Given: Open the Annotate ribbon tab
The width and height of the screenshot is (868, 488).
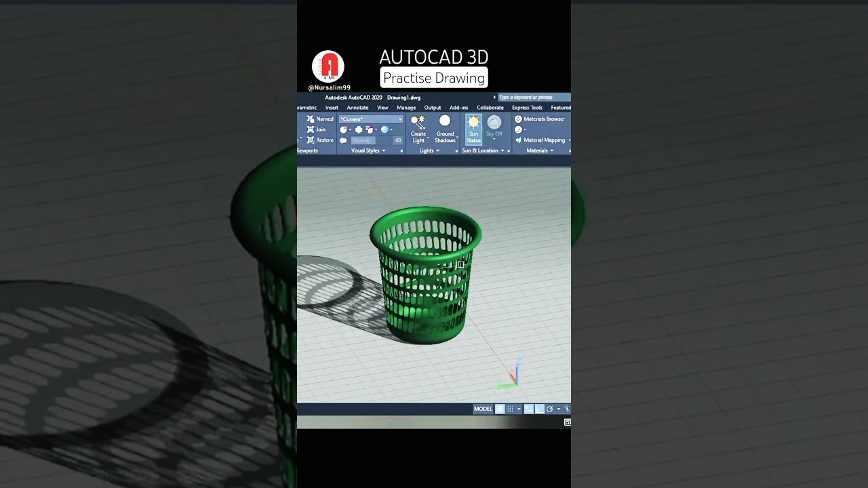Looking at the screenshot, I should [x=357, y=108].
